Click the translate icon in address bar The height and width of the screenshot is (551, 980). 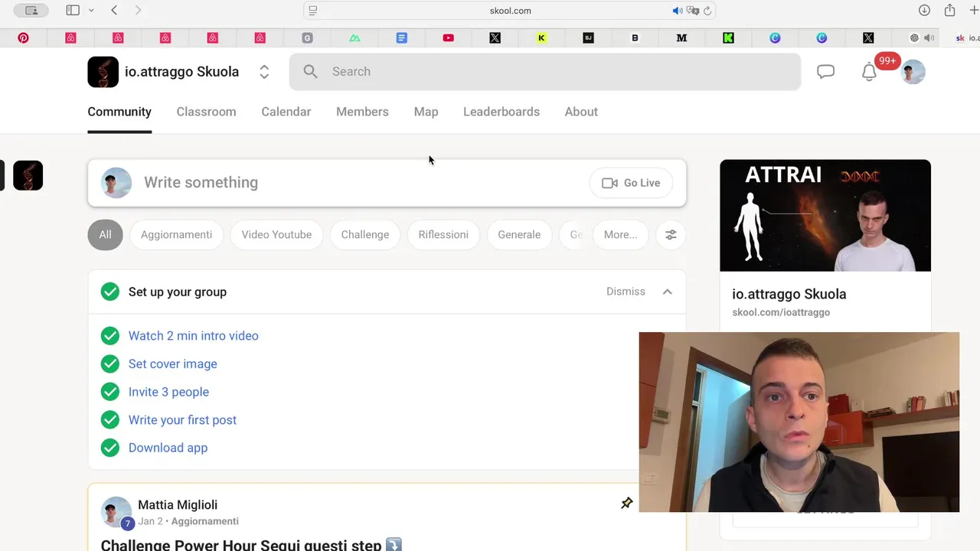(693, 11)
